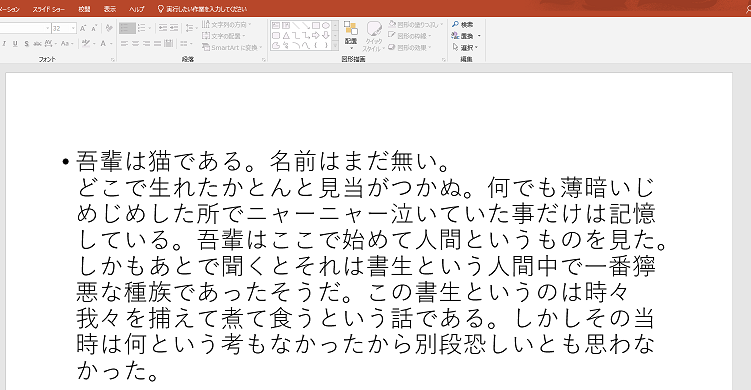The height and width of the screenshot is (390, 751).
Task: Insert the down arrow block shape
Action: point(326,35)
